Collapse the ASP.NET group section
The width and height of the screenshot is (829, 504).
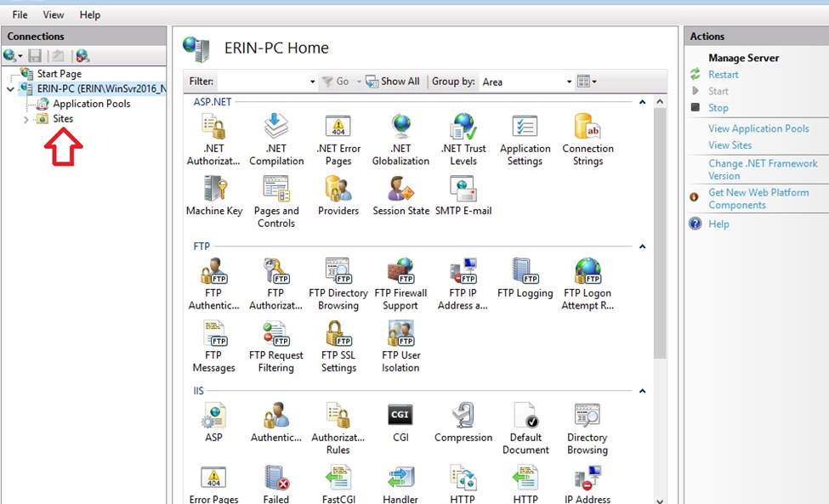(x=643, y=102)
